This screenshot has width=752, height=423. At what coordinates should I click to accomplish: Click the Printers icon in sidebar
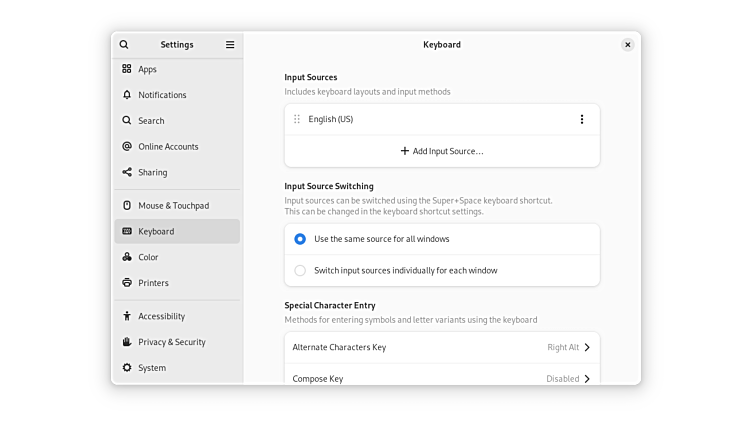(x=127, y=283)
